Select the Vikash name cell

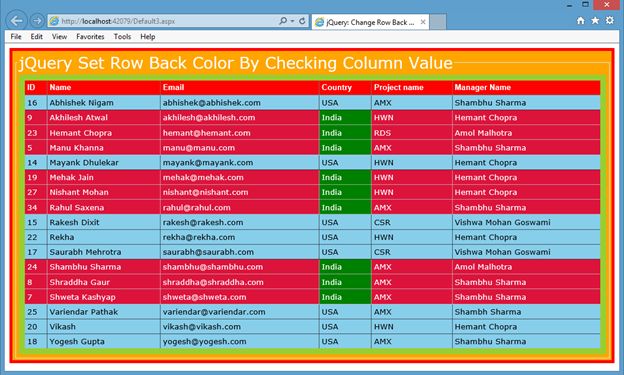coord(103,327)
